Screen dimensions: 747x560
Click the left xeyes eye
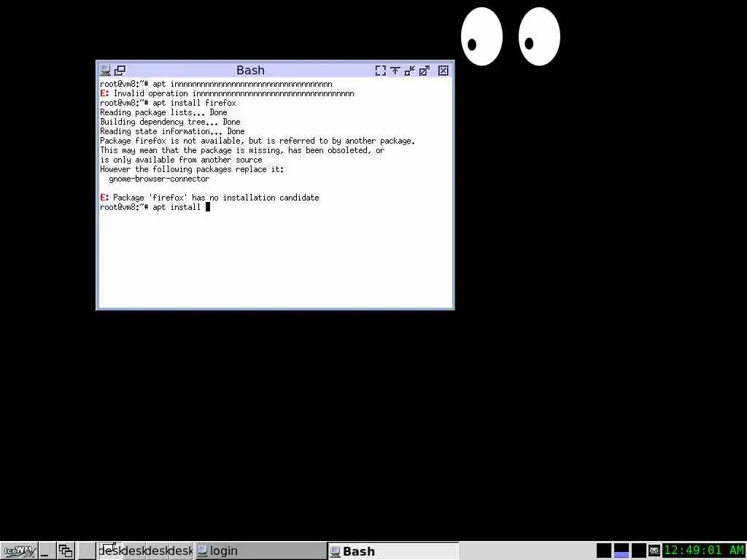point(481,36)
